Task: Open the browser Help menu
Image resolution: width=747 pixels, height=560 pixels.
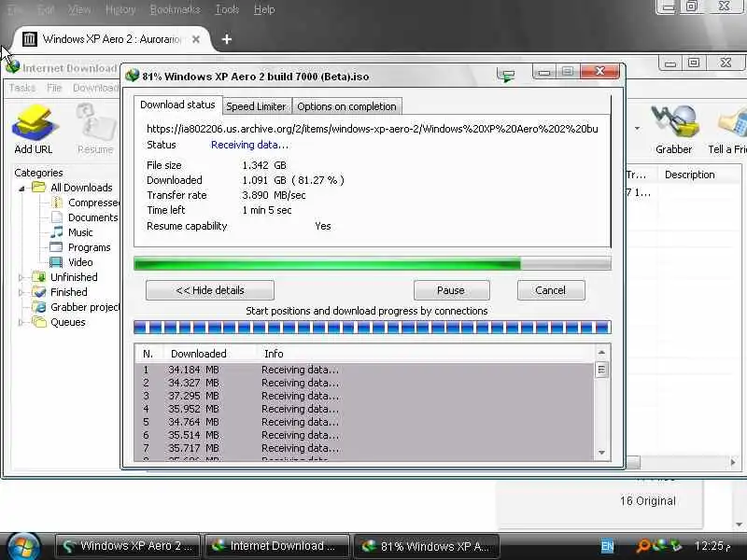Action: coord(264,9)
